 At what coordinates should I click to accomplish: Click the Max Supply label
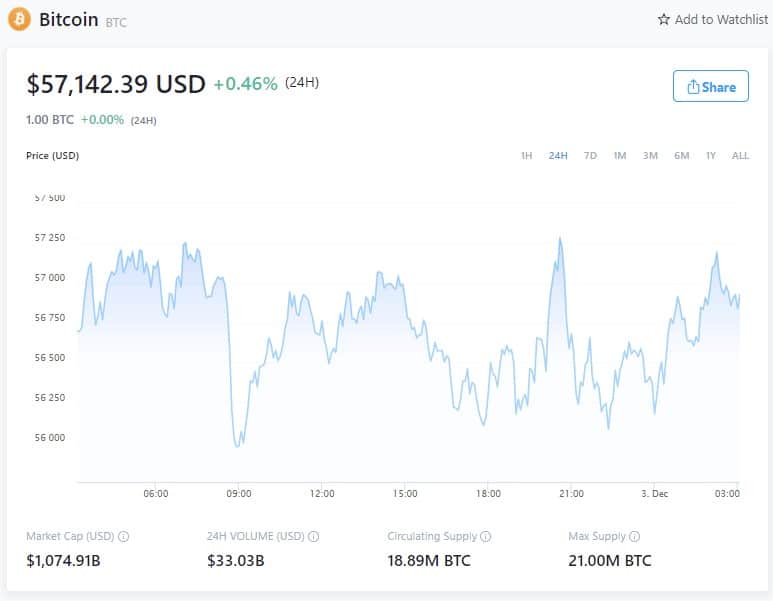[597, 536]
